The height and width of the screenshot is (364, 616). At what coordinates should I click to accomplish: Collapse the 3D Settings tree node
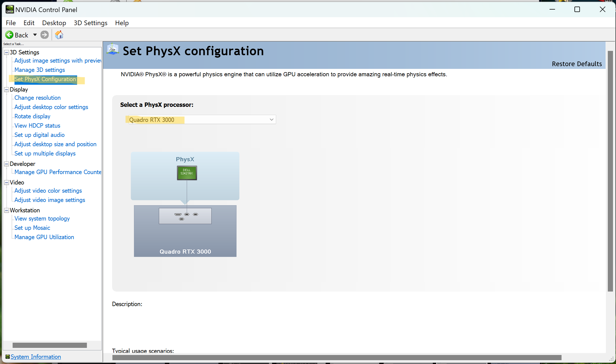tap(7, 52)
